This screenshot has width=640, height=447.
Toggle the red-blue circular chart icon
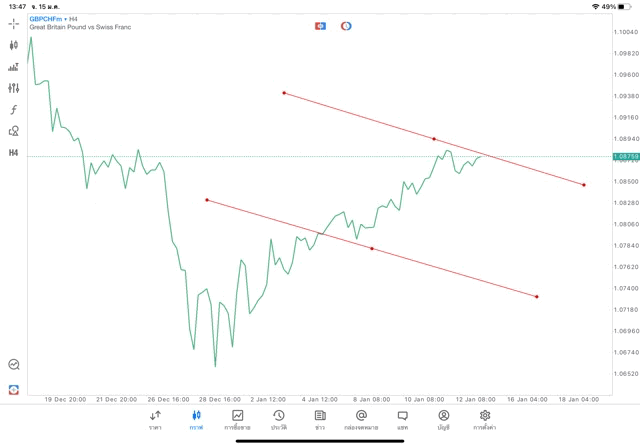coord(346,25)
